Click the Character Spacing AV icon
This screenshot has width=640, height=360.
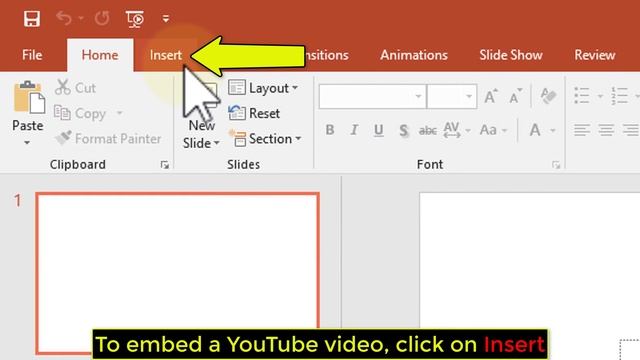click(451, 130)
